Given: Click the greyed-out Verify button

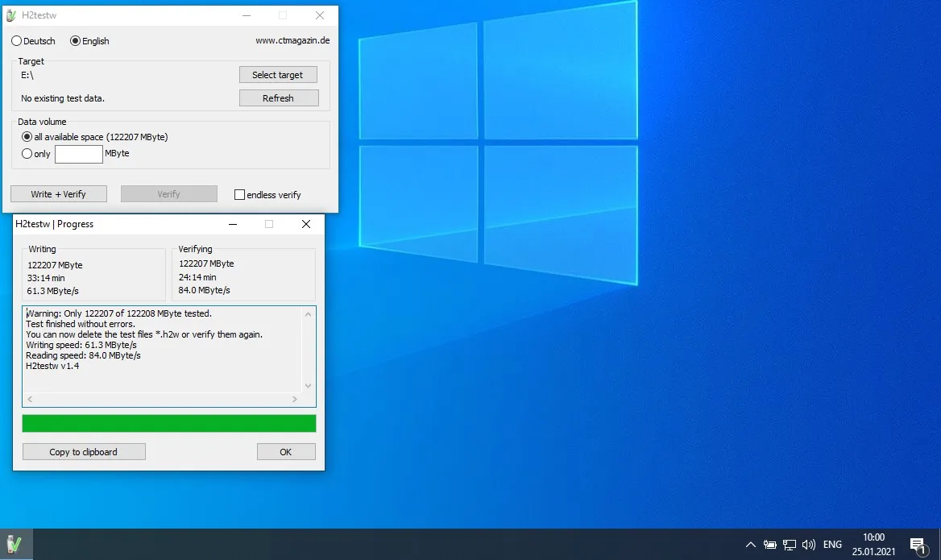Looking at the screenshot, I should [x=168, y=194].
